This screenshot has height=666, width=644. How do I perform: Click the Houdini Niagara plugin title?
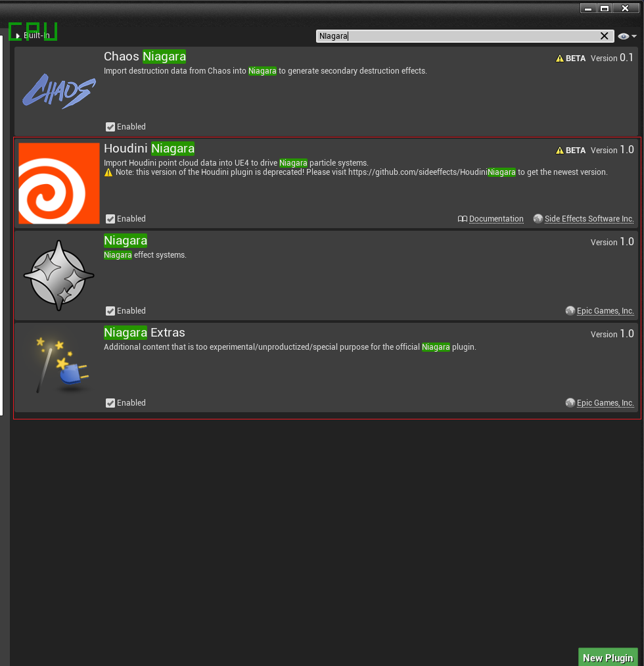(149, 148)
